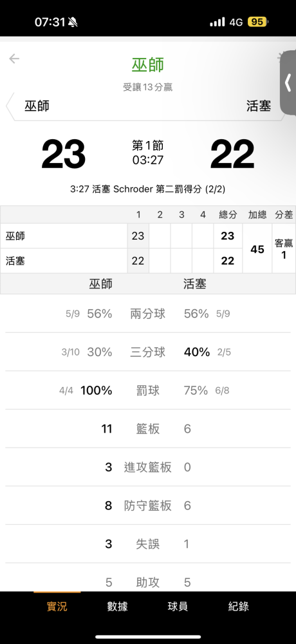Screen dimensions: 296x644
Task: Tap the 加總 total value 45
Action: (257, 249)
